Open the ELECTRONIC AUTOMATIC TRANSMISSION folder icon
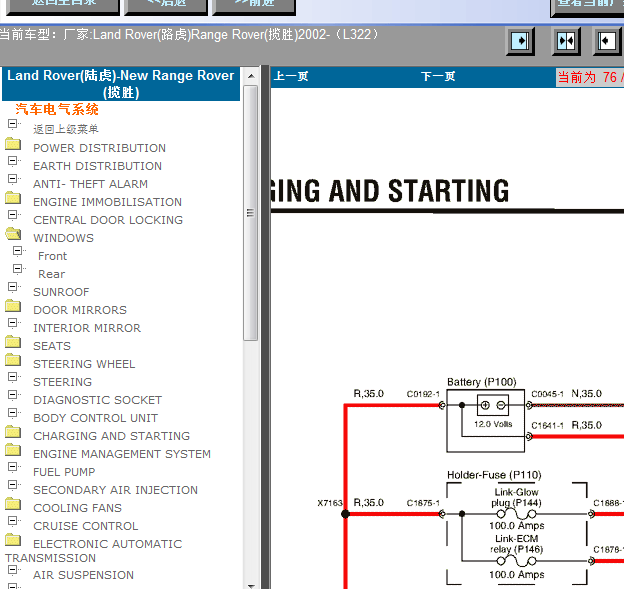This screenshot has width=624, height=589. coord(13,540)
